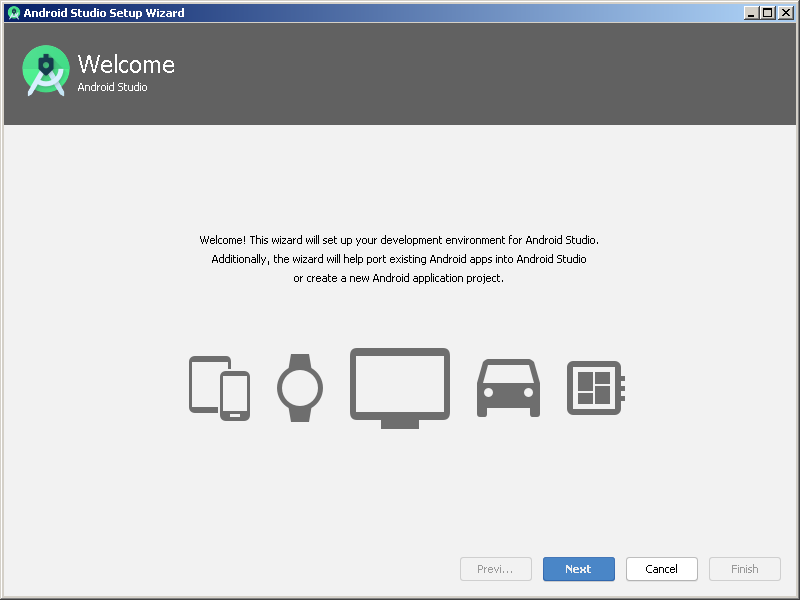Click the Android TV screen icon
Image resolution: width=800 pixels, height=600 pixels.
(x=400, y=388)
